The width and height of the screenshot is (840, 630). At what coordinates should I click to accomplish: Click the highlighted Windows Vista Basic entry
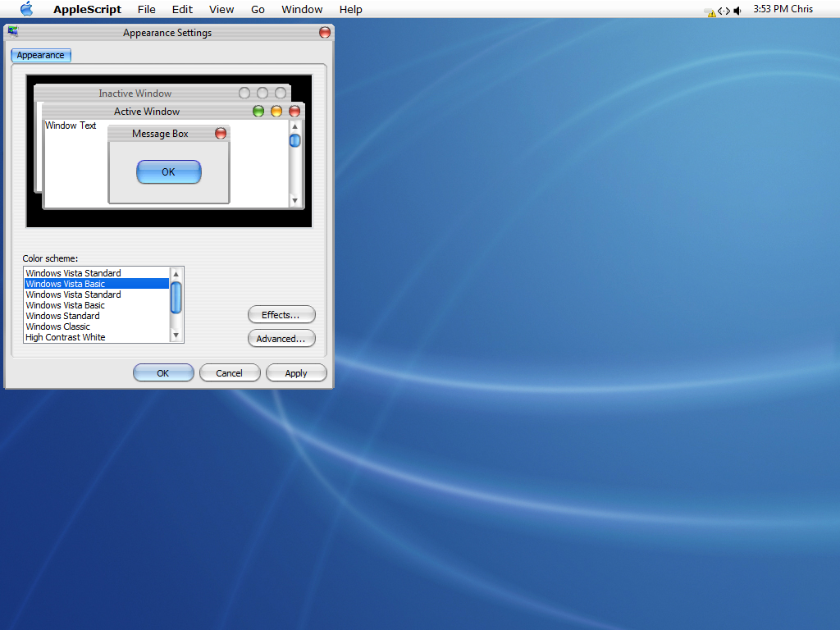pyautogui.click(x=97, y=284)
